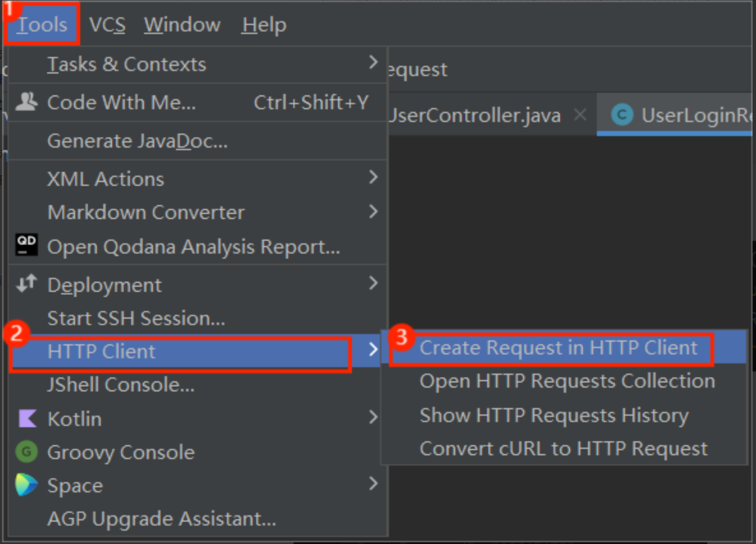Expand the Tasks & Contexts submenu arrow
This screenshot has width=756, height=544.
373,63
